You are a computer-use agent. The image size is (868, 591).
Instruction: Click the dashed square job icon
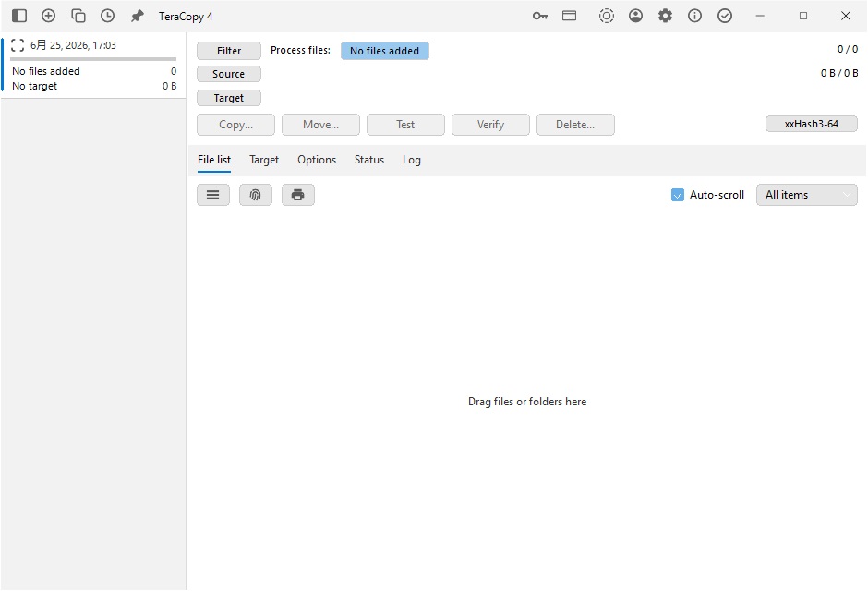(18, 45)
